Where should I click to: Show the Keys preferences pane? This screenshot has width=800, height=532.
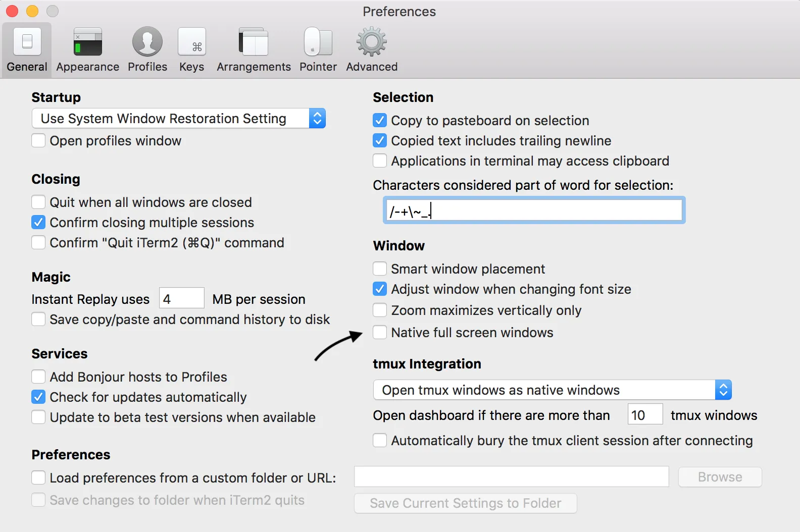(192, 50)
